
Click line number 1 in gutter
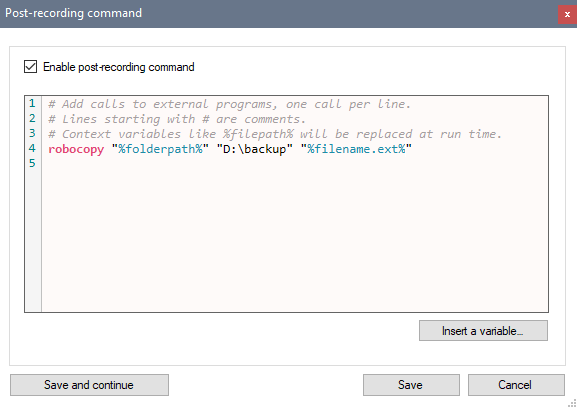32,103
